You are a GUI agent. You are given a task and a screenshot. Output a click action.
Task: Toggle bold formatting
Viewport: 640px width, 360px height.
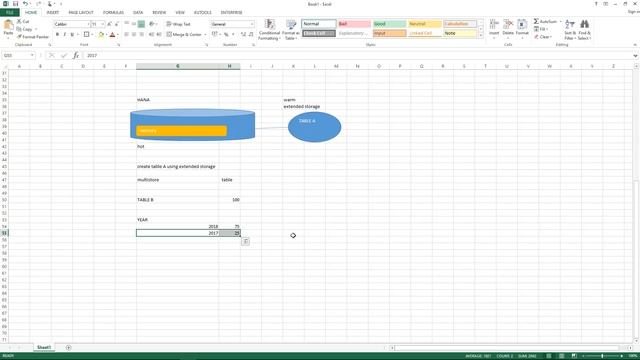(57, 34)
